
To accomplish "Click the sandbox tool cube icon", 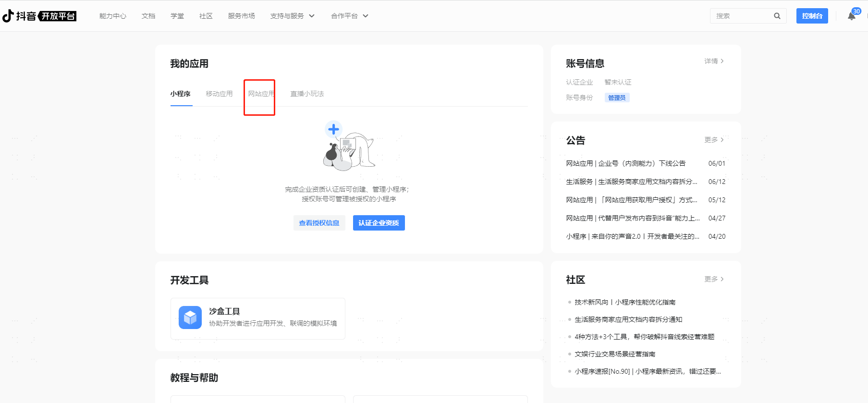I will (190, 318).
